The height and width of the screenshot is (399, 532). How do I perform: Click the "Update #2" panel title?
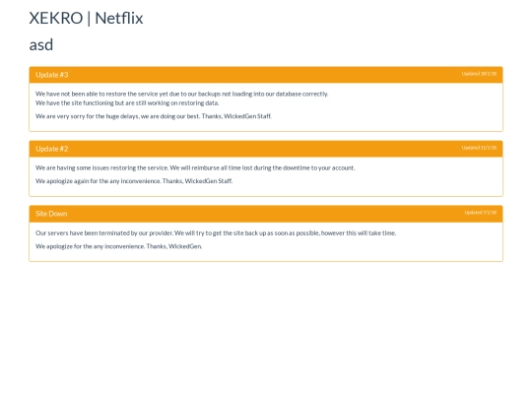pos(52,149)
